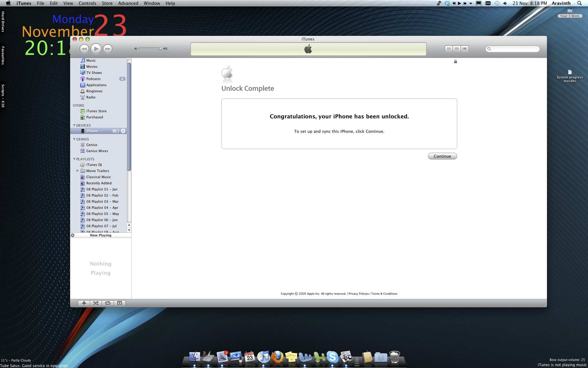588x368 pixels.
Task: Open Spotlight search in menu bar
Action: tap(579, 3)
